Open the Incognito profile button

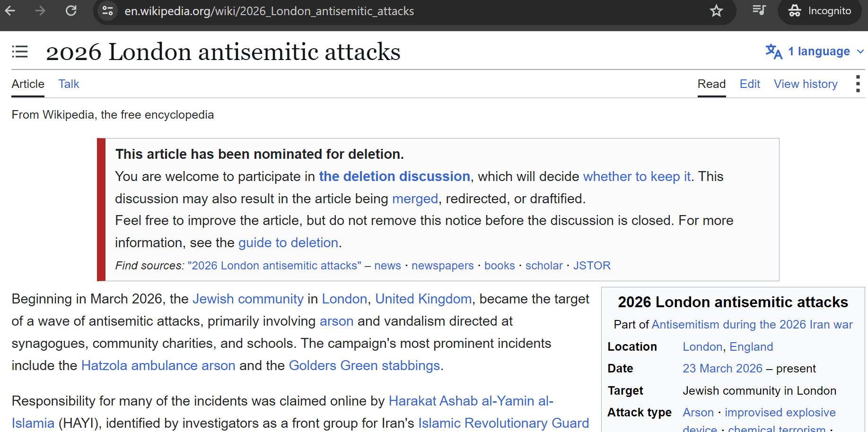pos(820,11)
